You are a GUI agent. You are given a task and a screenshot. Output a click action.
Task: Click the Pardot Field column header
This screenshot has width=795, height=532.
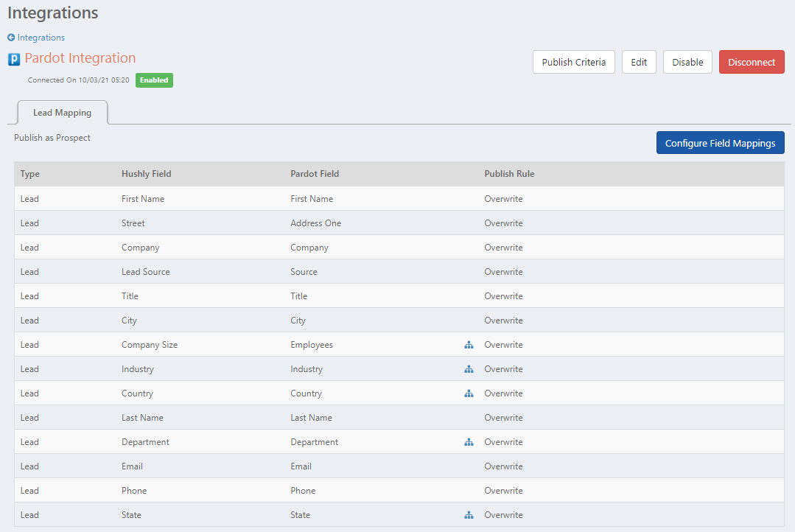click(x=315, y=174)
